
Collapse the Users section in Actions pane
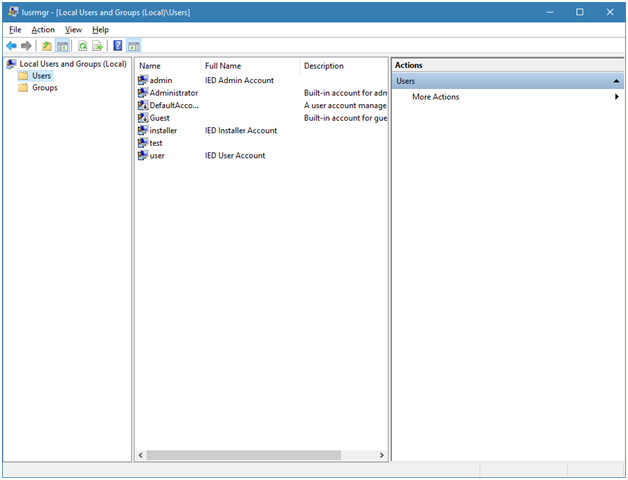[616, 81]
